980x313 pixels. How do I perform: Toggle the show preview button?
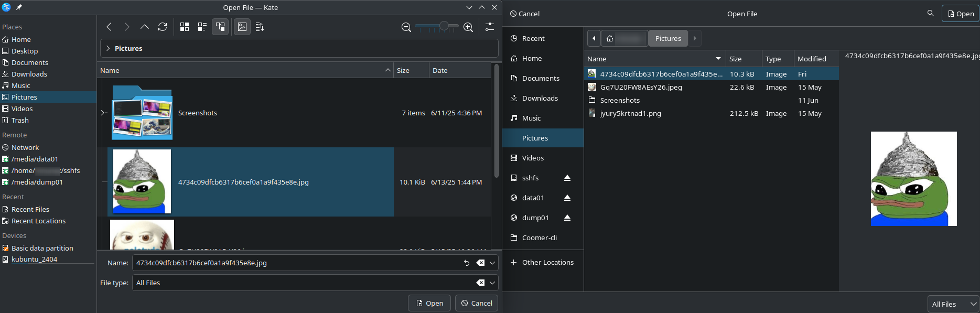pyautogui.click(x=242, y=27)
